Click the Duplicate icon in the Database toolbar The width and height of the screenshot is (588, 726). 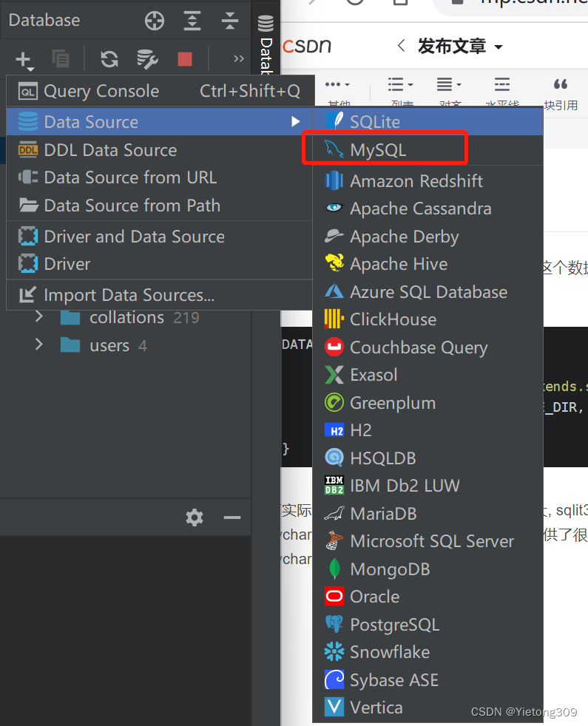coord(61,58)
